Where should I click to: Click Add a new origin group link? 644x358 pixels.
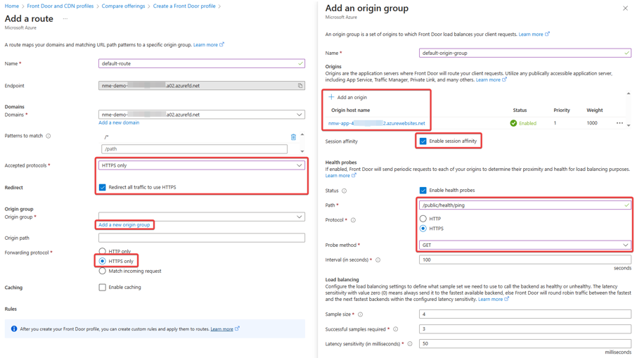pos(124,225)
